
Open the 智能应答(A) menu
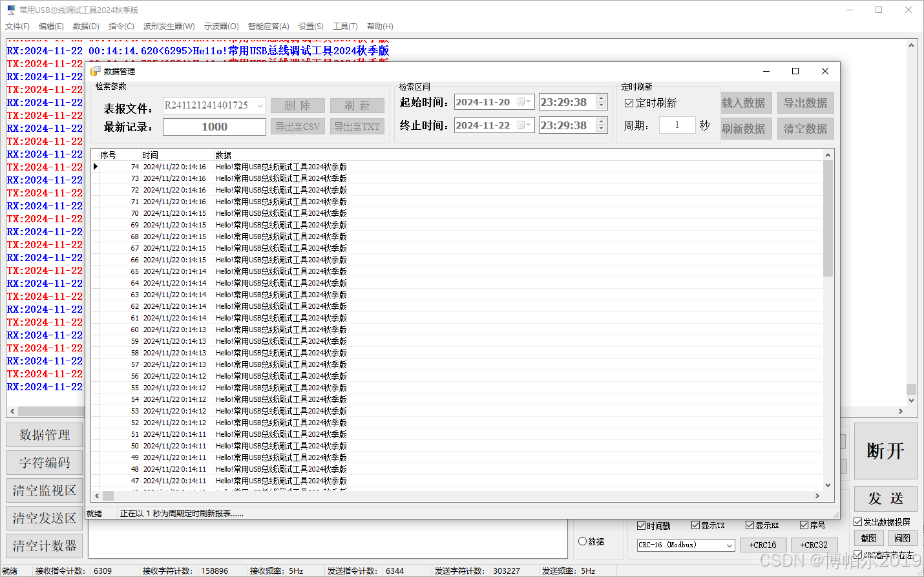click(x=269, y=26)
